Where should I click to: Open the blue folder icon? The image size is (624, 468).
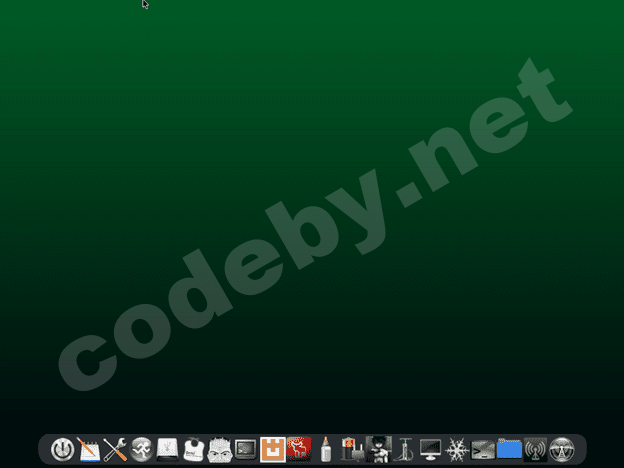click(x=509, y=449)
